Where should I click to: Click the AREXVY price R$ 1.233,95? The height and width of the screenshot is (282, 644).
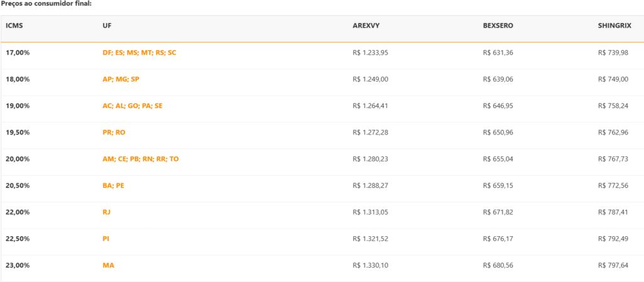pyautogui.click(x=370, y=53)
